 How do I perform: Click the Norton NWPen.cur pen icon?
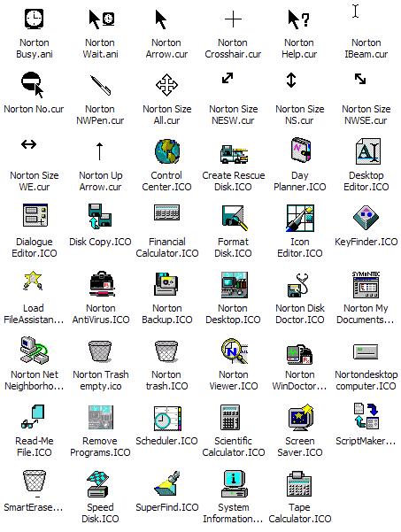(100, 85)
